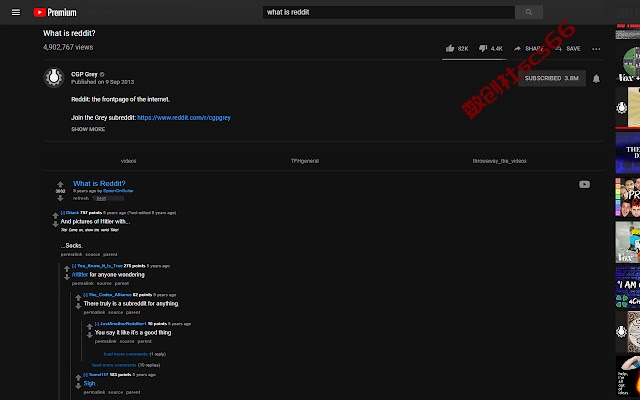The width and height of the screenshot is (640, 400).
Task: Open parent of the 'Sigh.' comment
Action: click(133, 393)
